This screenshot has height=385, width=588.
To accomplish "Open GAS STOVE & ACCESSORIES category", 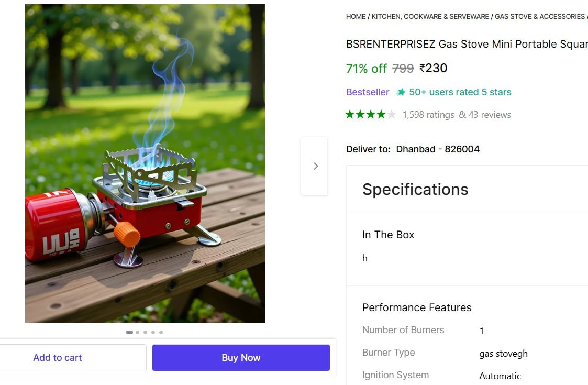I will 539,16.
